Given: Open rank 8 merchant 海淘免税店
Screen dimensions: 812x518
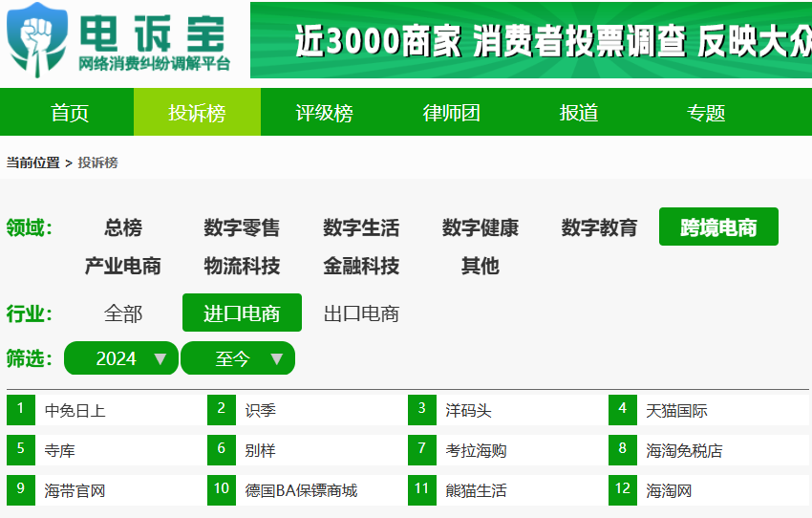Looking at the screenshot, I should point(684,451).
